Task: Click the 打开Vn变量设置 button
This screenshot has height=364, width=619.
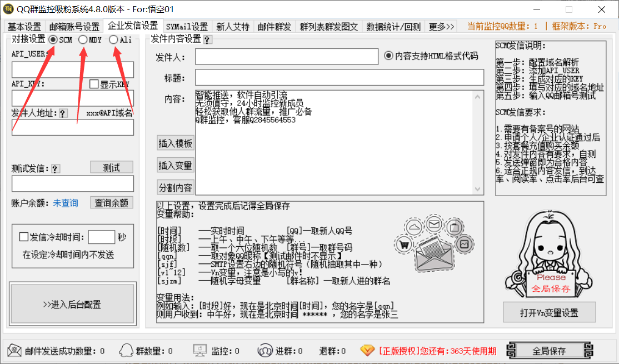Action: tap(549, 313)
